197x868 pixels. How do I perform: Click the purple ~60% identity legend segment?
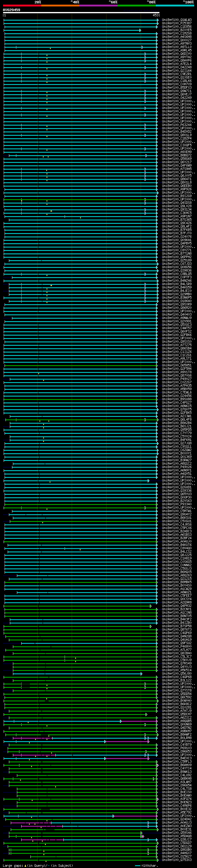click(99, 6)
